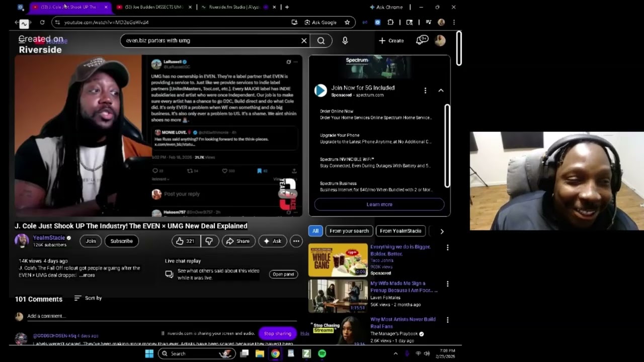Open live chat replay panel
This screenshot has width=644, height=362.
(283, 274)
